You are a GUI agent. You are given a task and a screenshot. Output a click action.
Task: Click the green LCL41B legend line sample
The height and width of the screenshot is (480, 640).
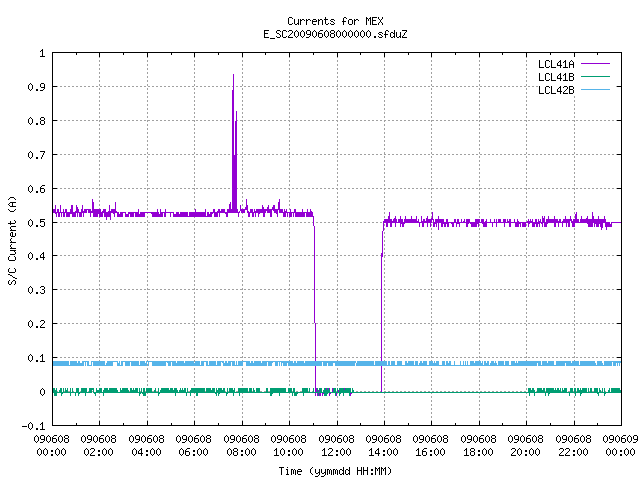(x=595, y=77)
